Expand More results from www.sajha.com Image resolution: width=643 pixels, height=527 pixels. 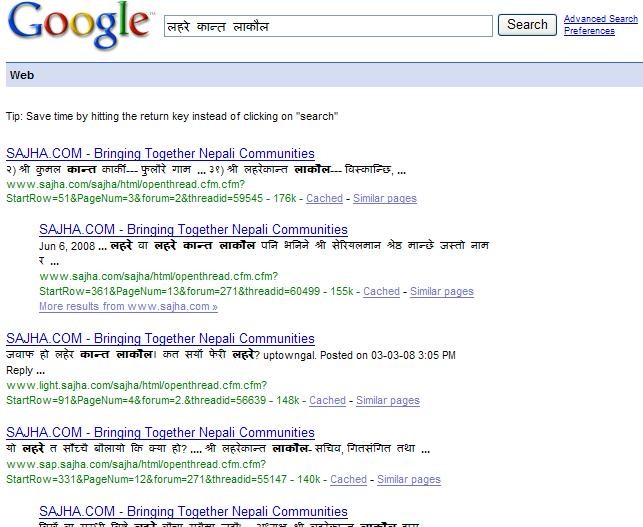point(128,306)
